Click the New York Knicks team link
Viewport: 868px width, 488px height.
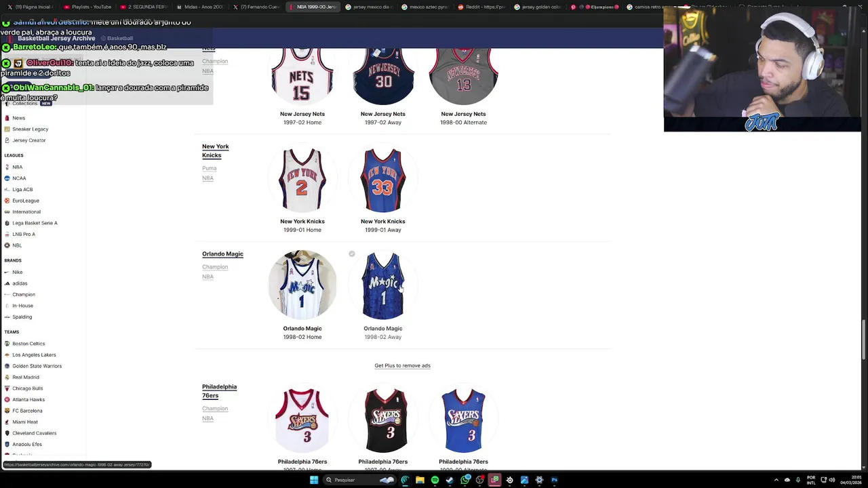(x=216, y=150)
